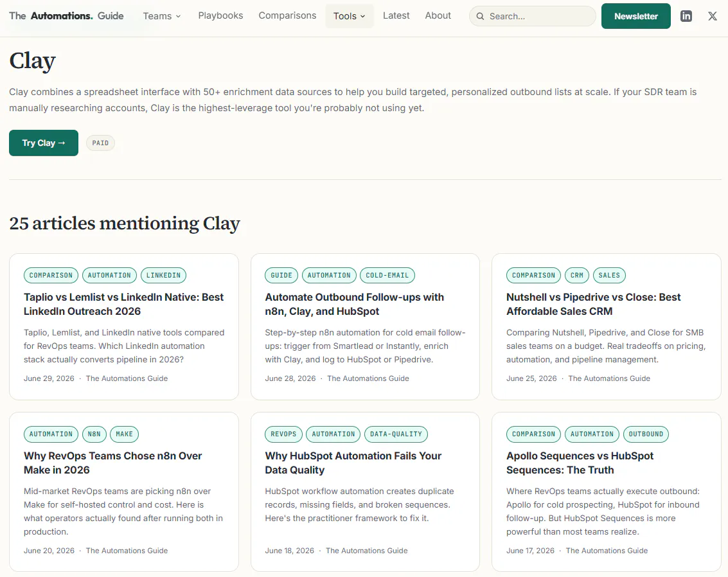
Task: Click the 'June 25, 2026' date text
Action: coord(531,378)
